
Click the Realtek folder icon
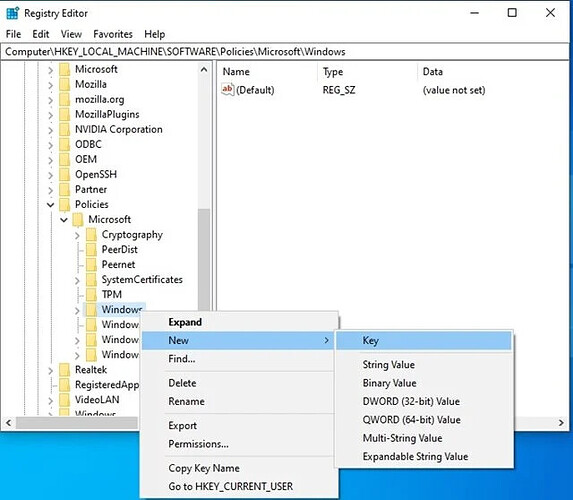point(64,370)
